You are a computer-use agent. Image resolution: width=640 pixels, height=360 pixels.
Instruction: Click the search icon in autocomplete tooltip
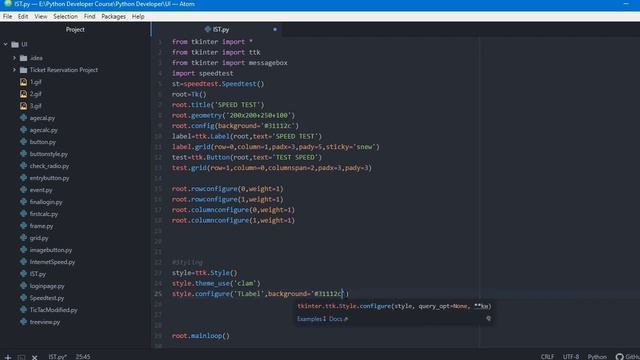[489, 318]
